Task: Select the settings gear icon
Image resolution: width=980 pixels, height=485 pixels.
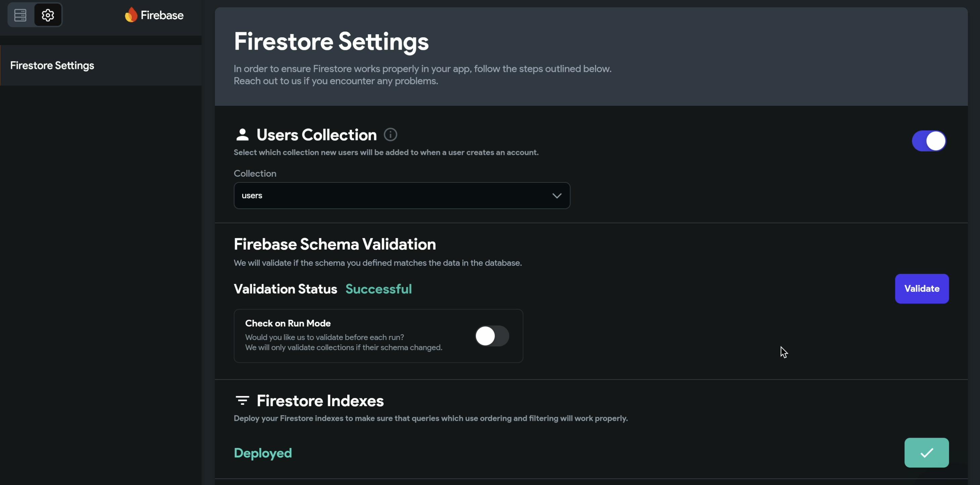Action: pos(48,15)
